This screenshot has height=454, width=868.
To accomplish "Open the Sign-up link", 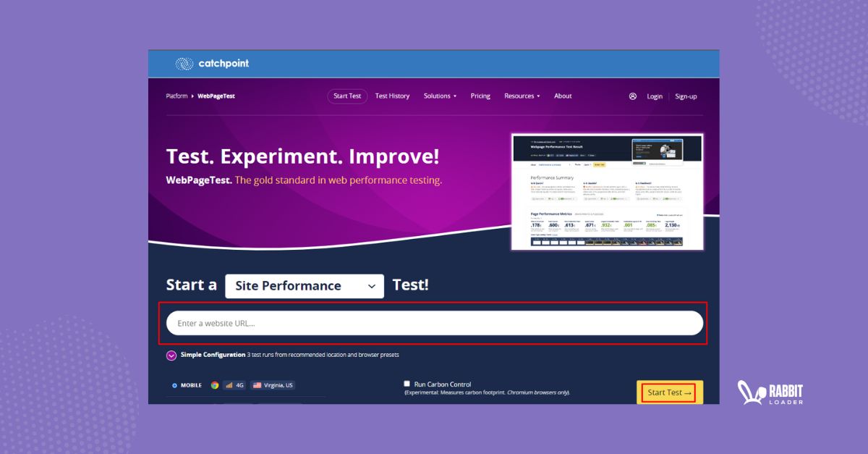I will click(686, 96).
